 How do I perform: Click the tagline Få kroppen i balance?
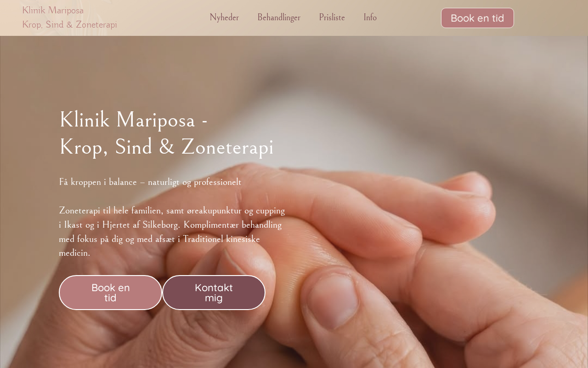(x=150, y=182)
